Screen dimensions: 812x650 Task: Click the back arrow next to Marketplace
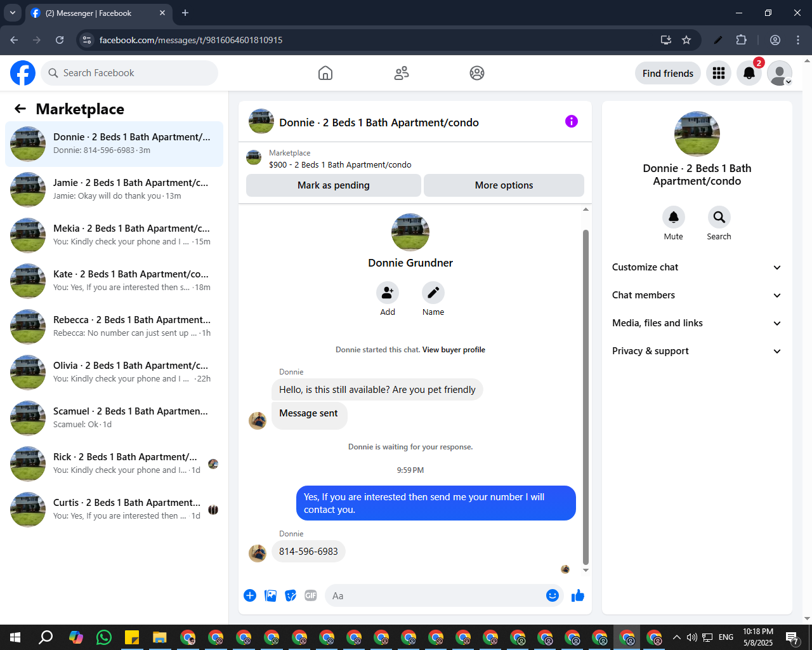click(20, 109)
